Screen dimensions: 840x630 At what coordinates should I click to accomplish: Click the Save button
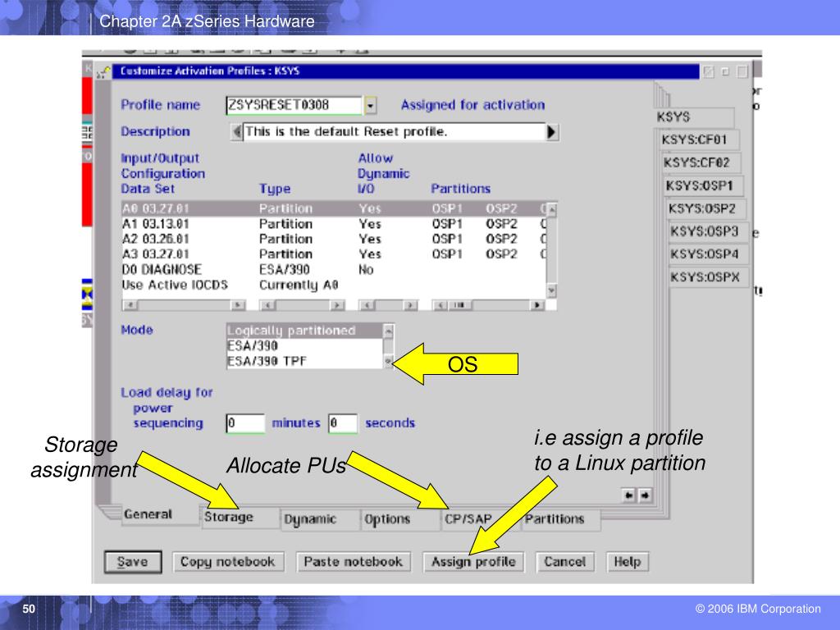pyautogui.click(x=133, y=562)
